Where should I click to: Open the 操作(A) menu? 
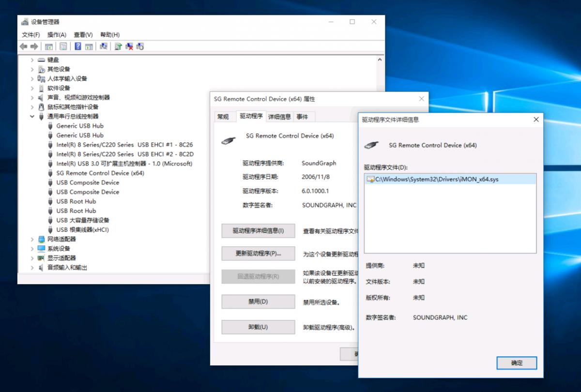coord(57,35)
